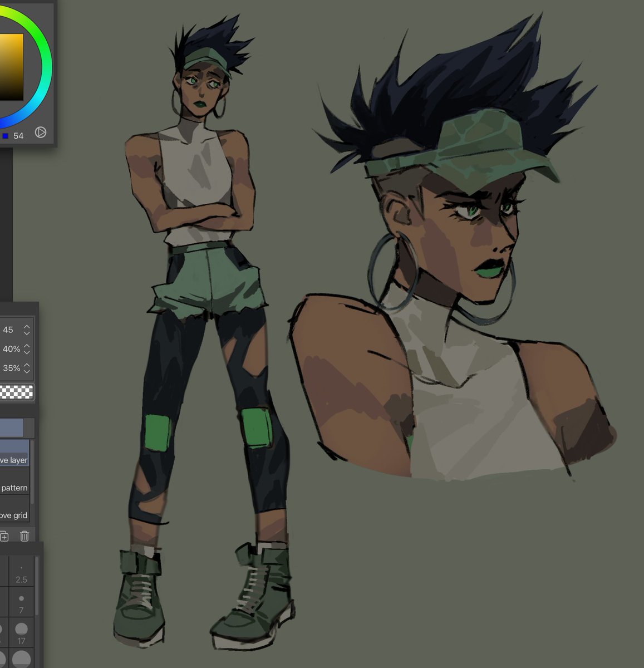Click the trash can delete sub tool icon

pyautogui.click(x=24, y=537)
